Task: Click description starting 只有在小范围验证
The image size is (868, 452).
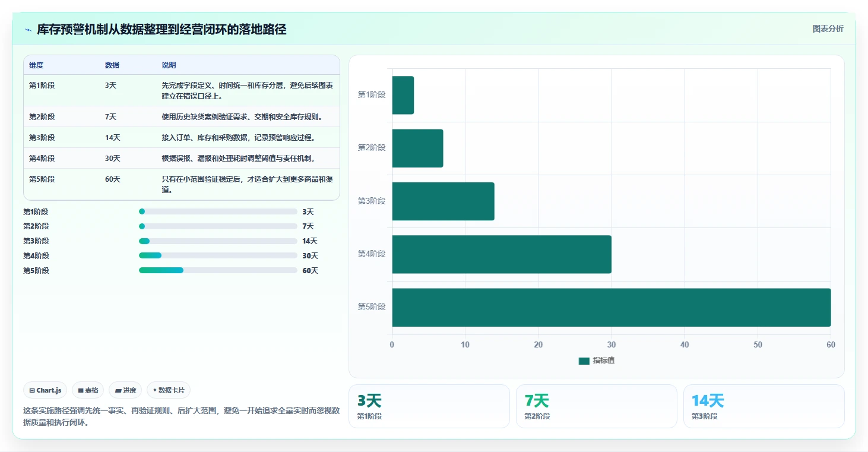Action: pos(247,185)
